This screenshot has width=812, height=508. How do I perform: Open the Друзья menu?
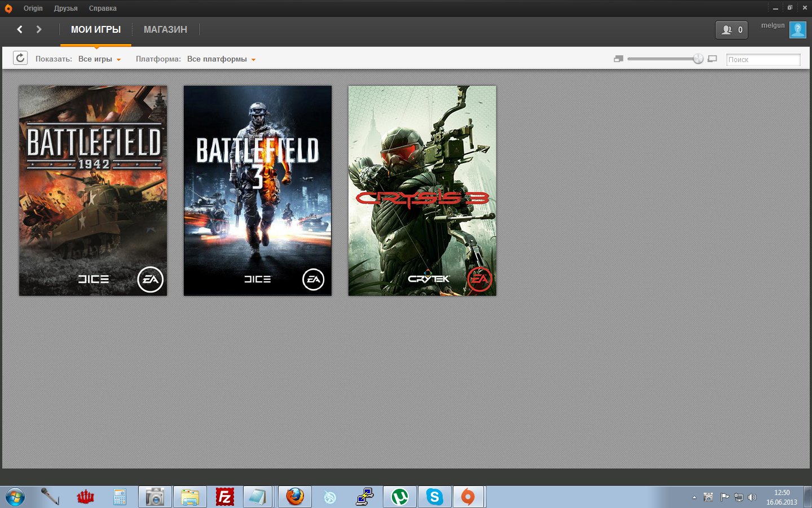(66, 8)
